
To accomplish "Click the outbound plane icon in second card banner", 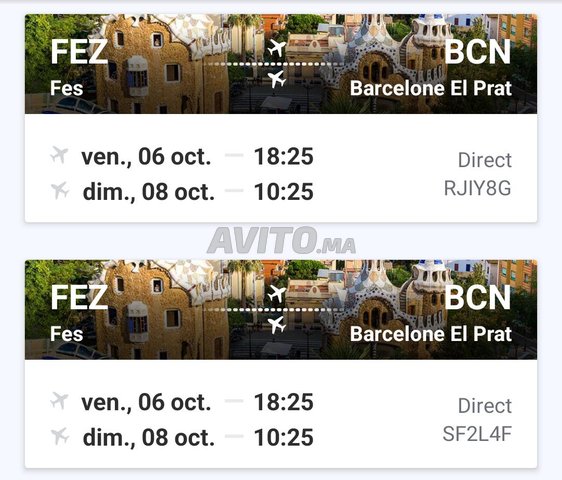I will click(277, 294).
